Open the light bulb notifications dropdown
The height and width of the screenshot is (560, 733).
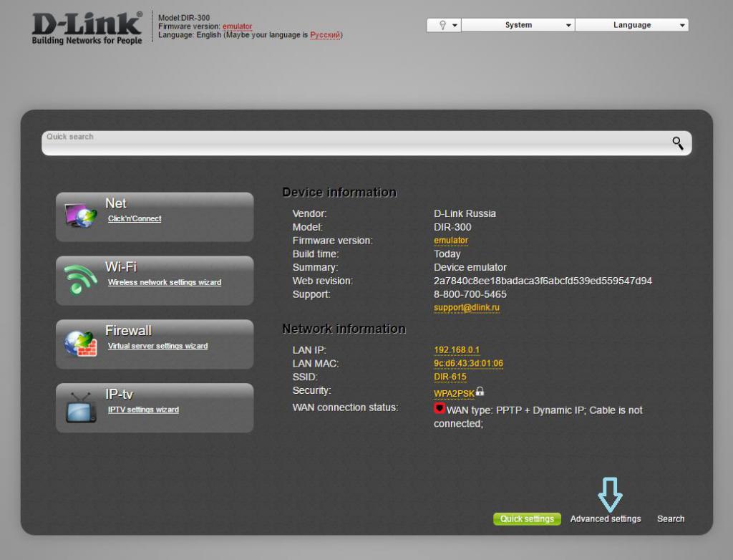(444, 25)
